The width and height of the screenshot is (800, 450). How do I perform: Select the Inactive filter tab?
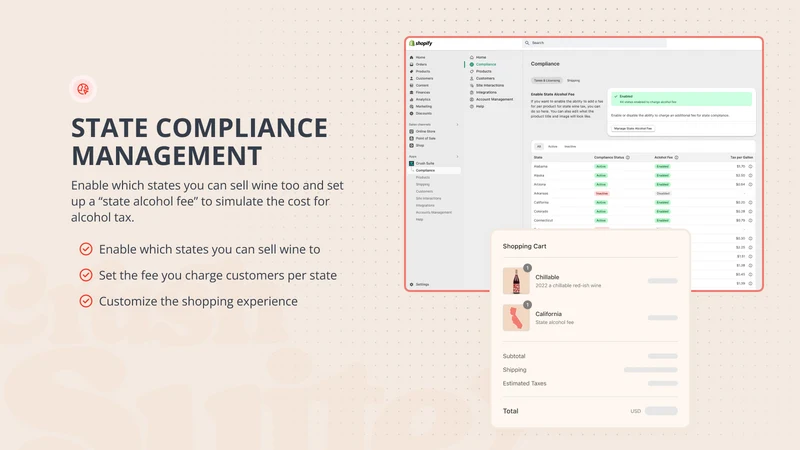(570, 146)
